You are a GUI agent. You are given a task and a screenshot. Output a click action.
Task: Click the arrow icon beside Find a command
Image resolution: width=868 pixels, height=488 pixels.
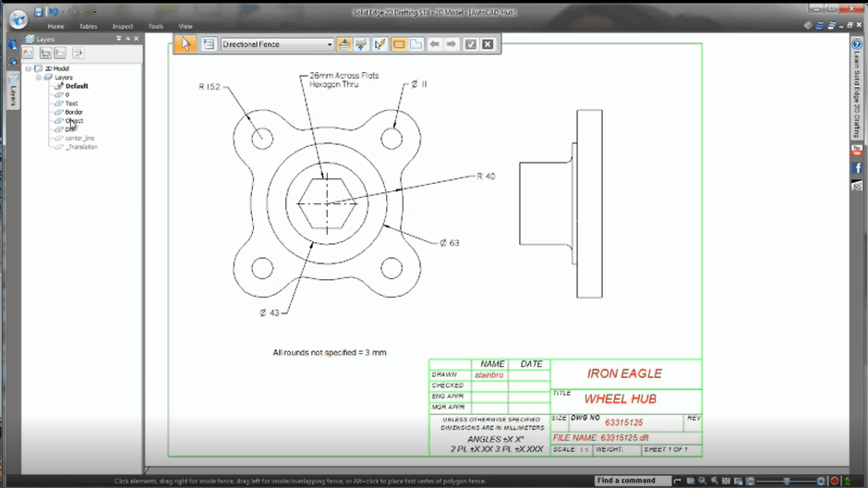(x=678, y=481)
